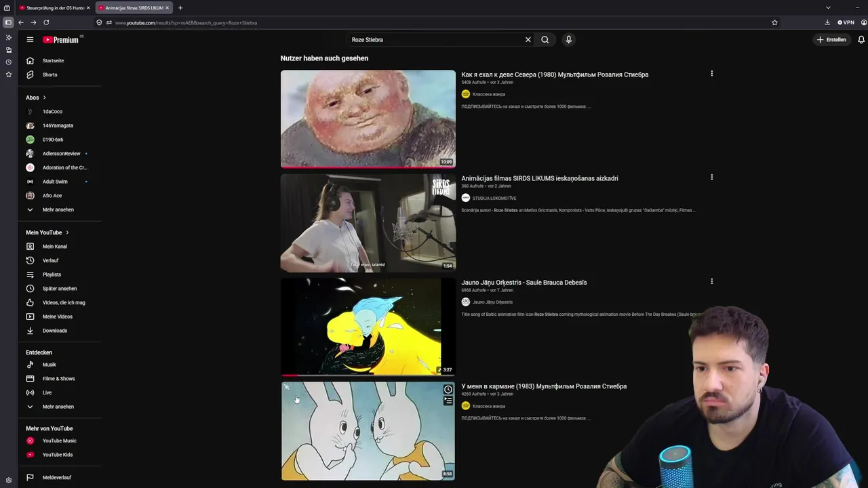Open Jauno Jāņu Orķestris channel name
This screenshot has width=868, height=488.
click(492, 302)
